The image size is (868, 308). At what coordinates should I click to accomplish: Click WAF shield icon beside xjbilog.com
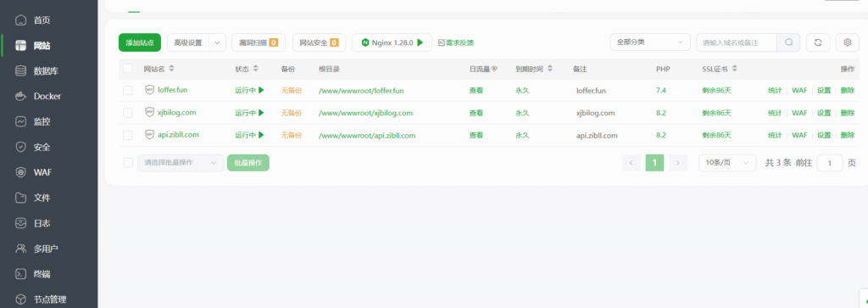point(149,113)
